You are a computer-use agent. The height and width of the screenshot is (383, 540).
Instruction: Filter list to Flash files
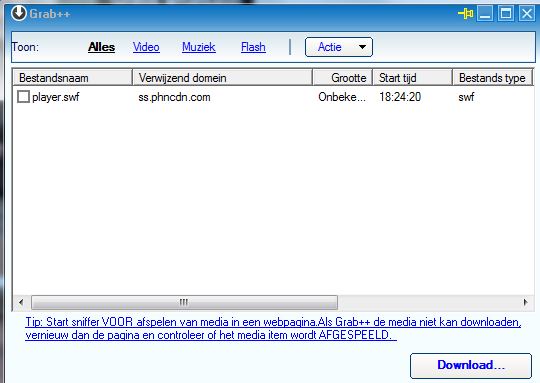click(253, 47)
